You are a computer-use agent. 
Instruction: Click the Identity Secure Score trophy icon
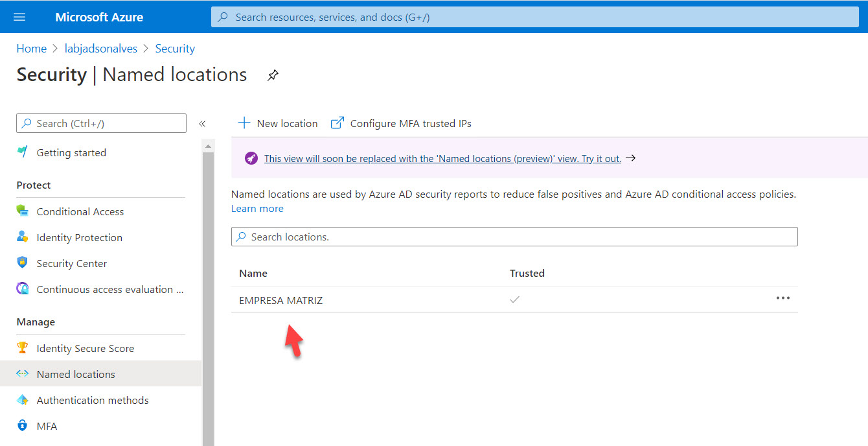[23, 348]
